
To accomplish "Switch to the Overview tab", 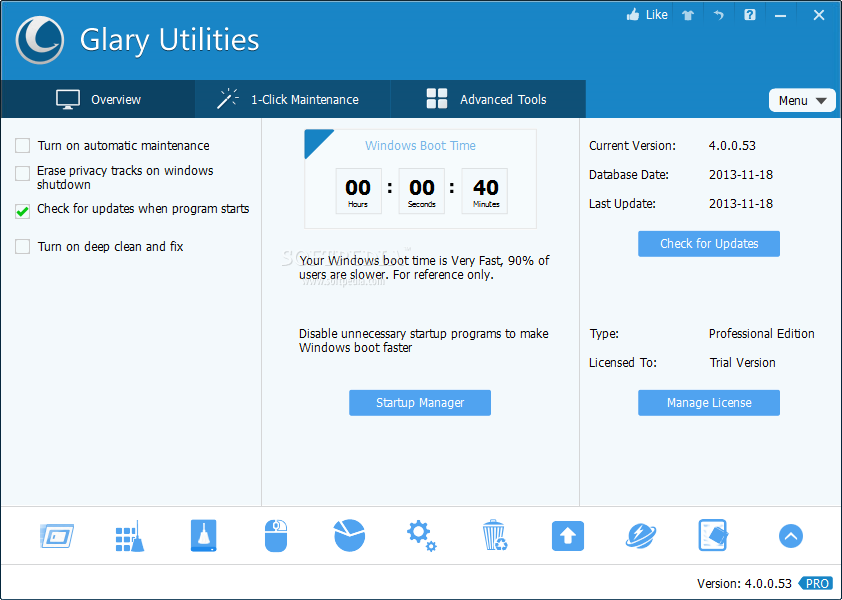I will point(98,99).
